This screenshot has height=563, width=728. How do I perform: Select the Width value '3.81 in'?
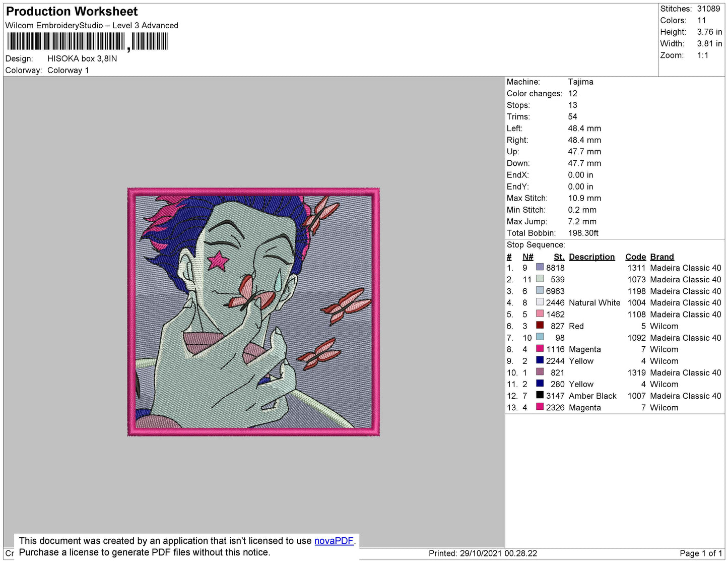click(x=710, y=43)
